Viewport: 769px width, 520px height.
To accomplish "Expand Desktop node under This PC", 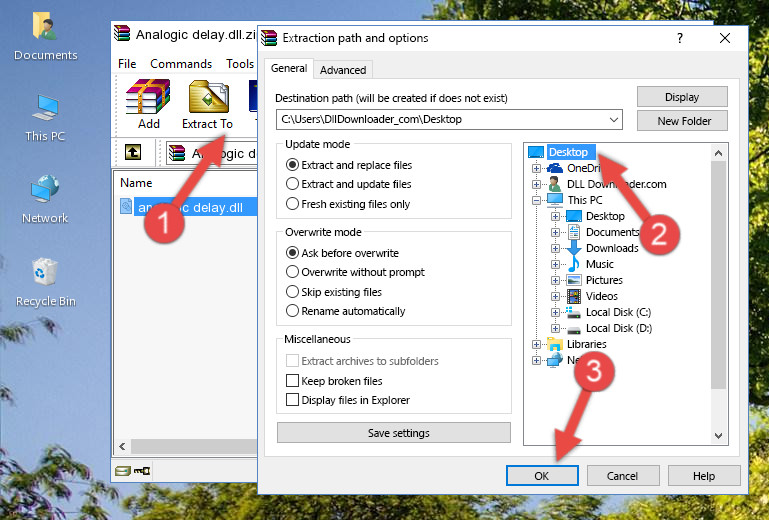I will tap(555, 216).
